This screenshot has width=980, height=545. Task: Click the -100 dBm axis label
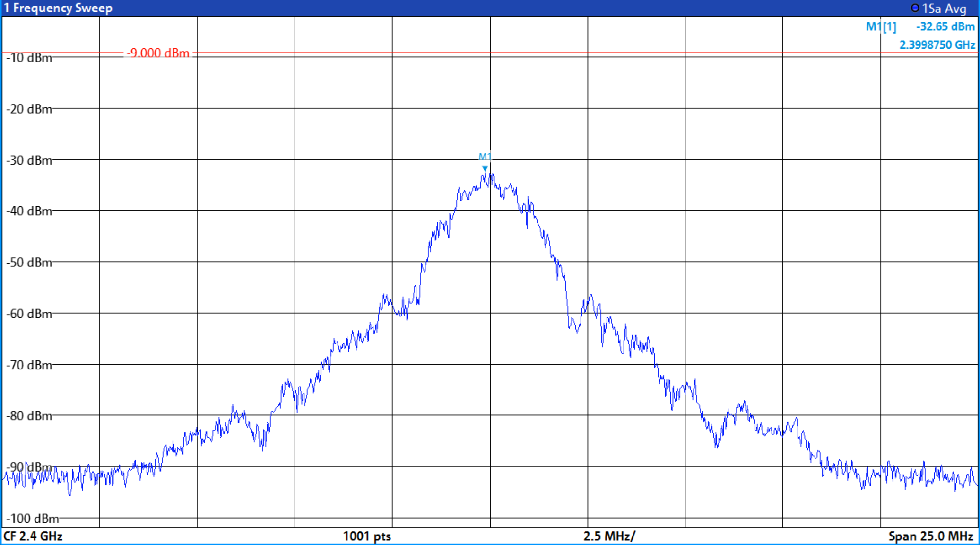click(x=32, y=519)
